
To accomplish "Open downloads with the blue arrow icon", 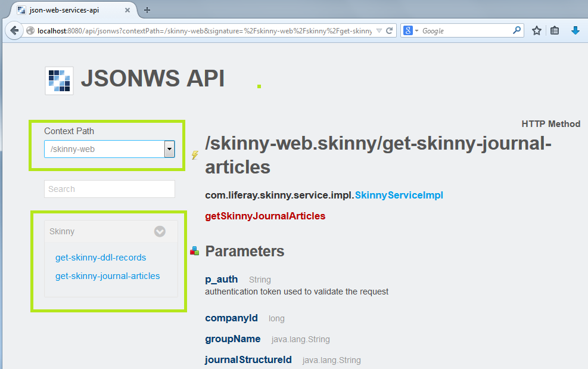I will tap(575, 31).
